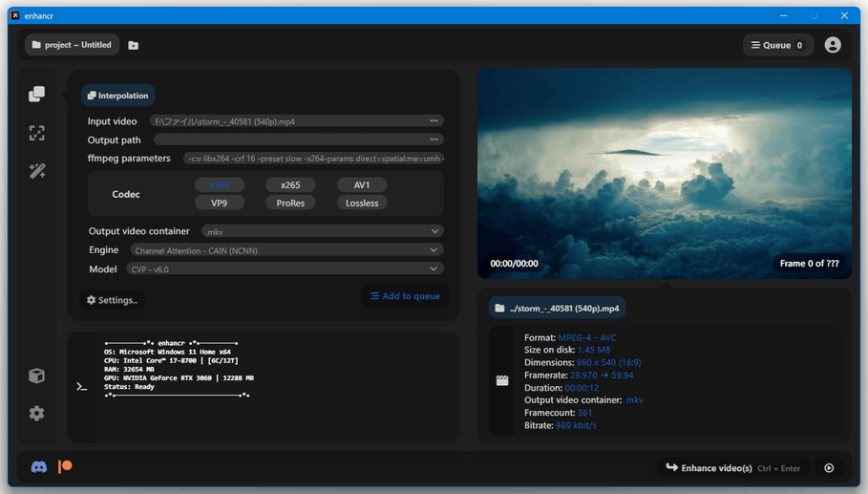The width and height of the screenshot is (868, 494).
Task: Select the ProRes codec
Action: point(290,204)
